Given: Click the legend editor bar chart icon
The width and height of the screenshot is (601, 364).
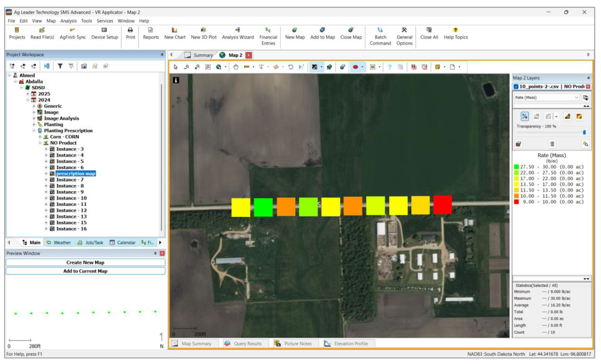Looking at the screenshot, I should click(x=567, y=117).
